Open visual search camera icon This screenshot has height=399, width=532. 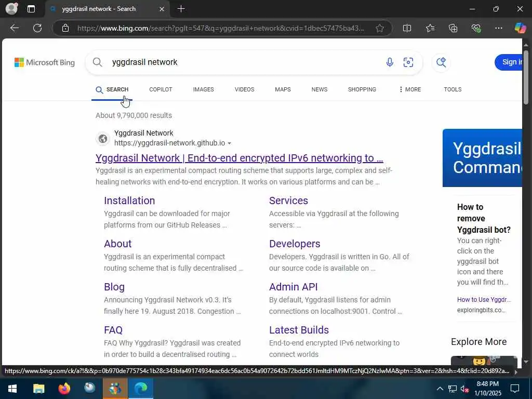coord(408,62)
